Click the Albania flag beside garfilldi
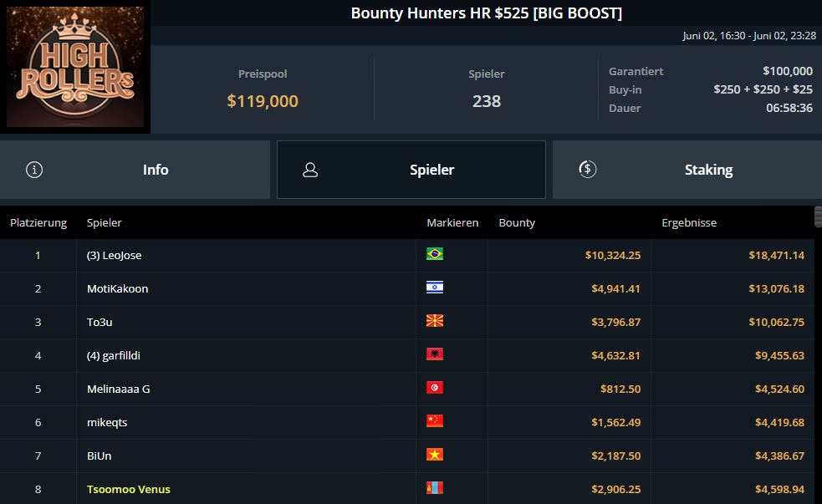The height and width of the screenshot is (504, 822). 435,354
